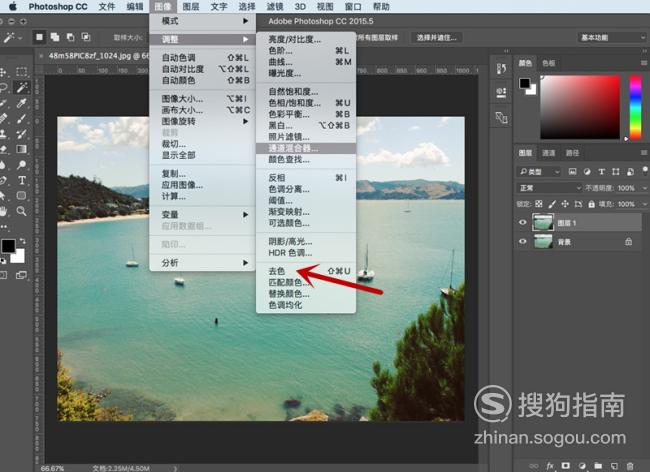The image size is (650, 472).
Task: Click New Selection mode icon
Action: (x=39, y=37)
